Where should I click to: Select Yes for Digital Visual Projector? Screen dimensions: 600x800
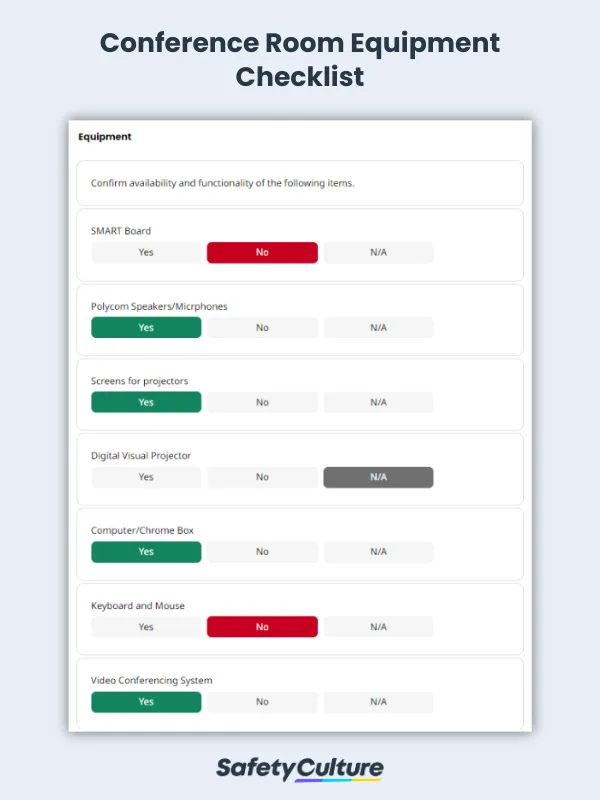pos(146,477)
